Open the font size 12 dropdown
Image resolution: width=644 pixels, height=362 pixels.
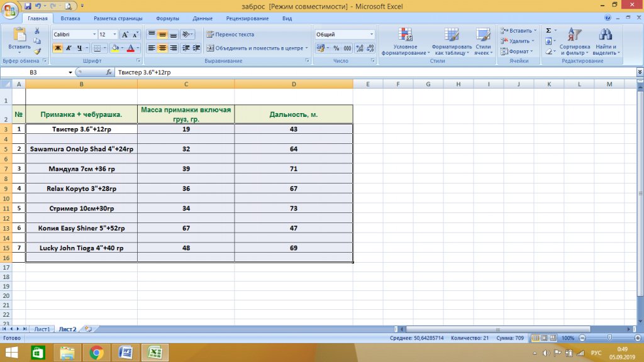[x=114, y=35]
